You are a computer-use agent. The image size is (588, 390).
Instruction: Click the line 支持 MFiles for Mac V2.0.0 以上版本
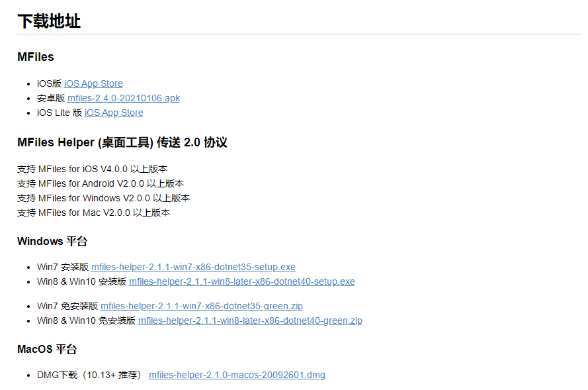coord(94,213)
